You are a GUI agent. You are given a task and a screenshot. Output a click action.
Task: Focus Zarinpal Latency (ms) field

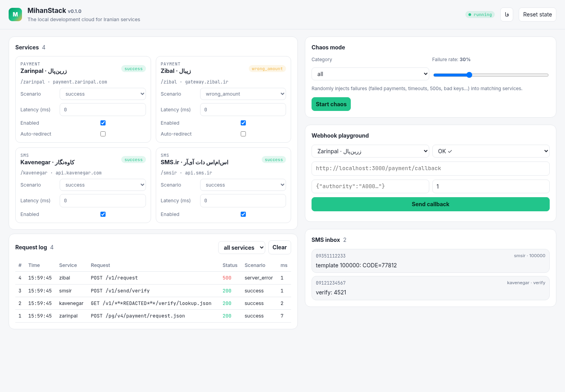(103, 110)
